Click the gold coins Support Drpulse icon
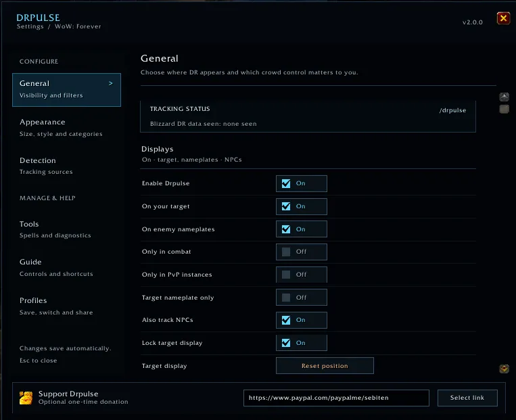Viewport: 516px width, 420px height. (x=26, y=398)
